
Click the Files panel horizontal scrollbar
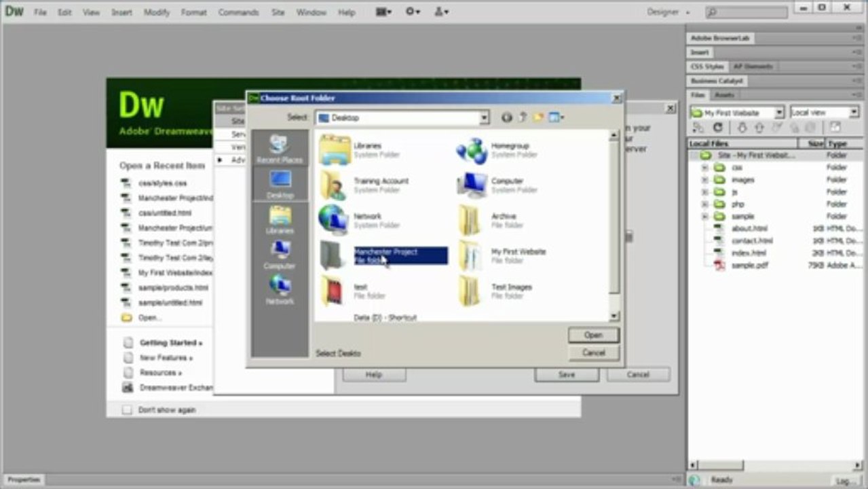click(774, 465)
